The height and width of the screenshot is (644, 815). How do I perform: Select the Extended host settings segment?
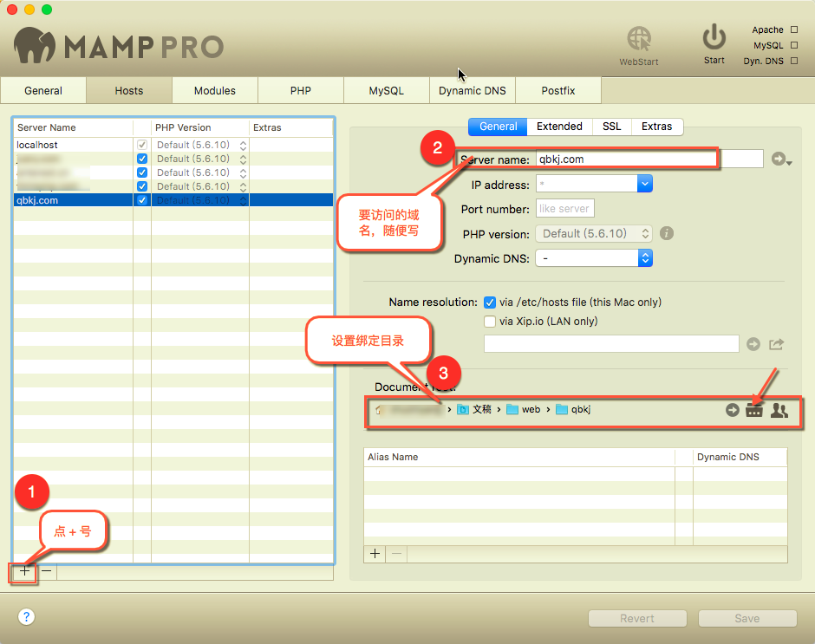pos(559,127)
